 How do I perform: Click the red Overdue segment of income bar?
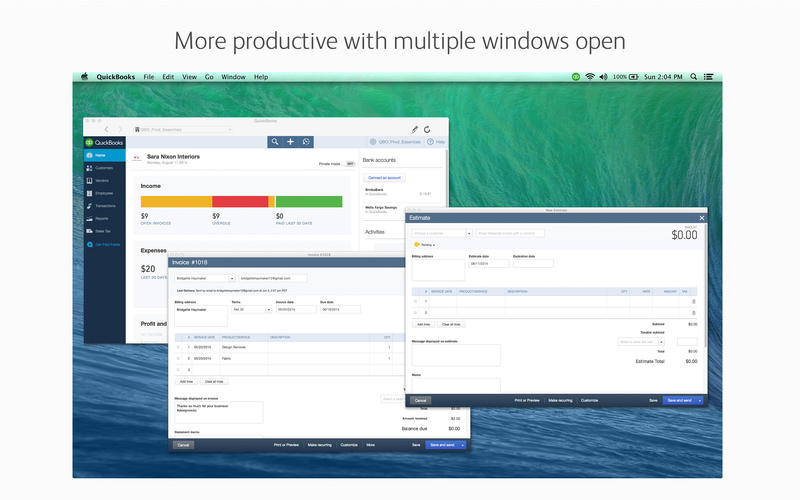pyautogui.click(x=240, y=201)
